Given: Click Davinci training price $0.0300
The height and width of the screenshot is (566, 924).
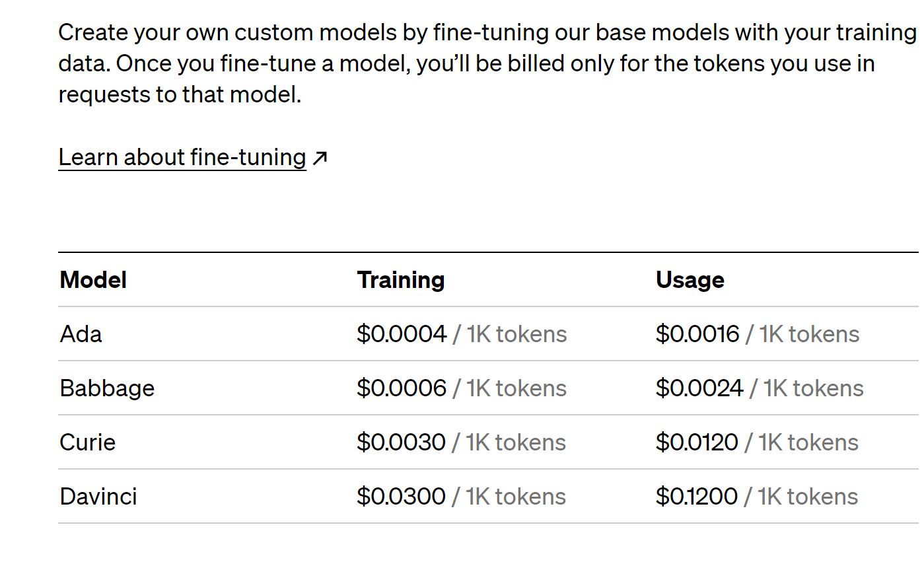Looking at the screenshot, I should pyautogui.click(x=401, y=497).
